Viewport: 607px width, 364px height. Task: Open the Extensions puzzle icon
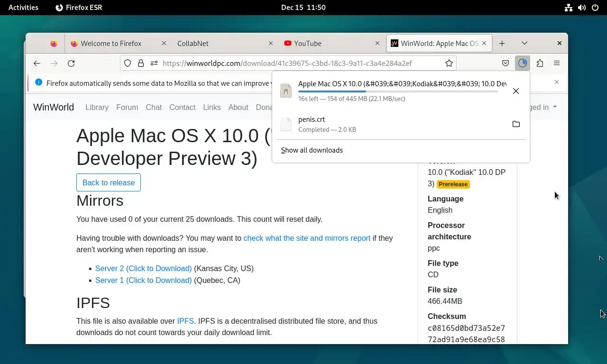coord(540,63)
